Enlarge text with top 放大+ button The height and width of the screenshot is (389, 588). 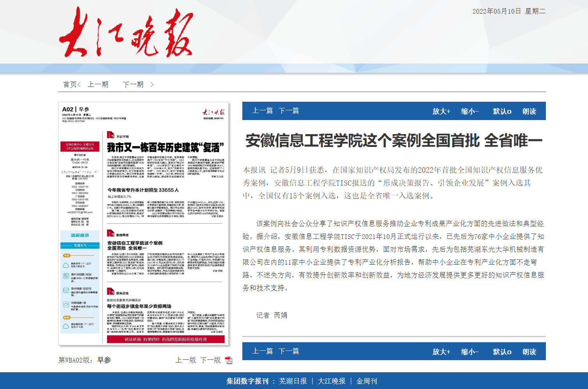point(441,111)
